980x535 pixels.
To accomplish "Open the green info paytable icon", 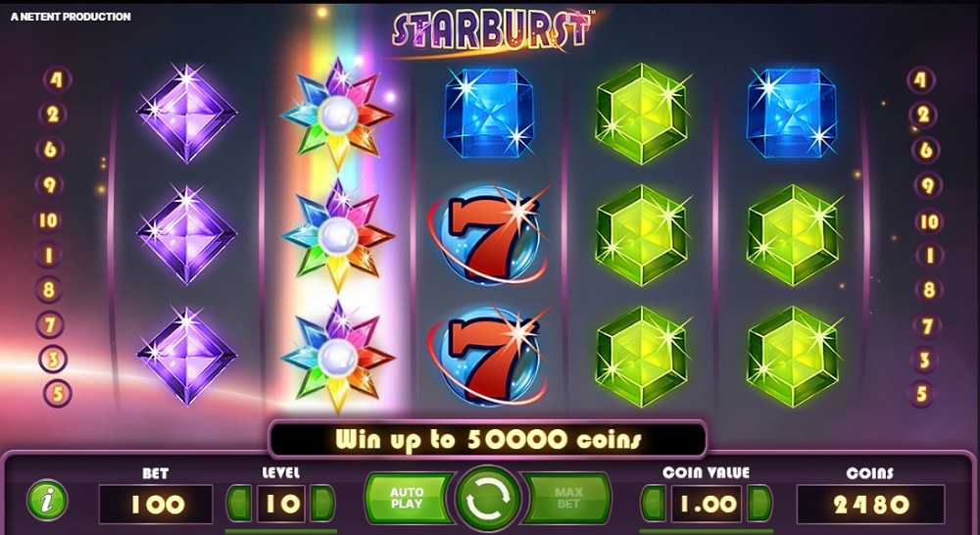I will click(x=47, y=502).
